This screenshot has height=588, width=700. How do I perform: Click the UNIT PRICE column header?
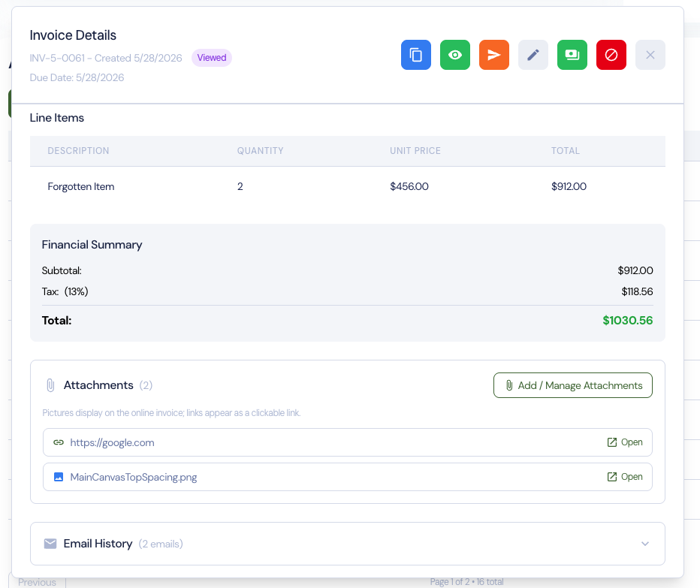[x=415, y=151]
